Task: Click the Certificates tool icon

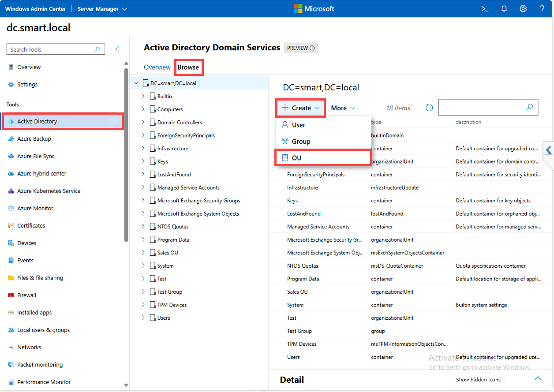Action: point(11,226)
